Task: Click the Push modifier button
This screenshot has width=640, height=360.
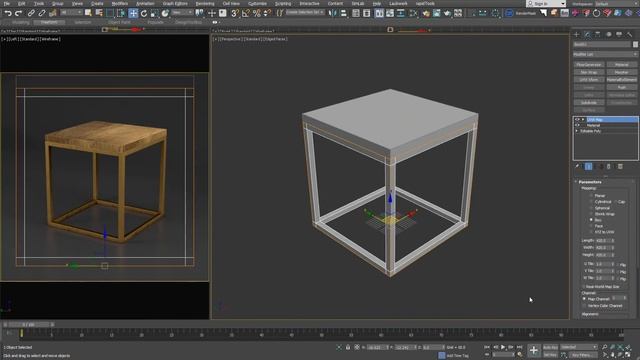Action: tap(621, 87)
